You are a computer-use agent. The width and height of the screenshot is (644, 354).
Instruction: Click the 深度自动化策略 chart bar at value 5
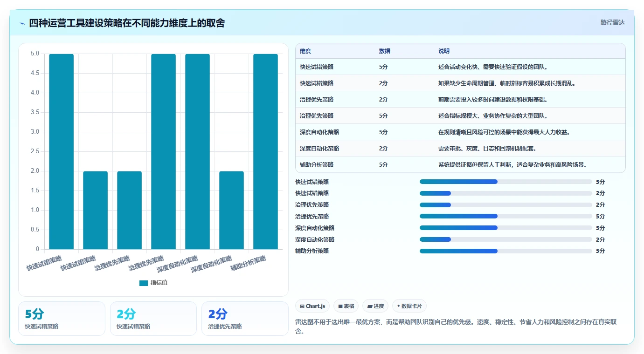[x=198, y=151]
